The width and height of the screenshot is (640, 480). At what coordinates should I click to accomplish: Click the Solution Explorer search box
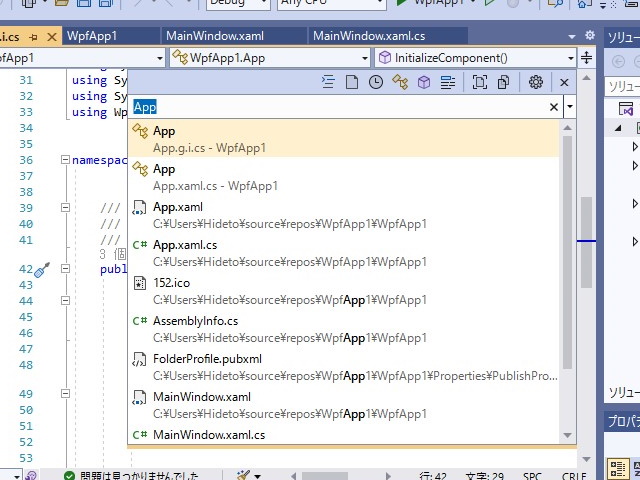pyautogui.click(x=622, y=87)
